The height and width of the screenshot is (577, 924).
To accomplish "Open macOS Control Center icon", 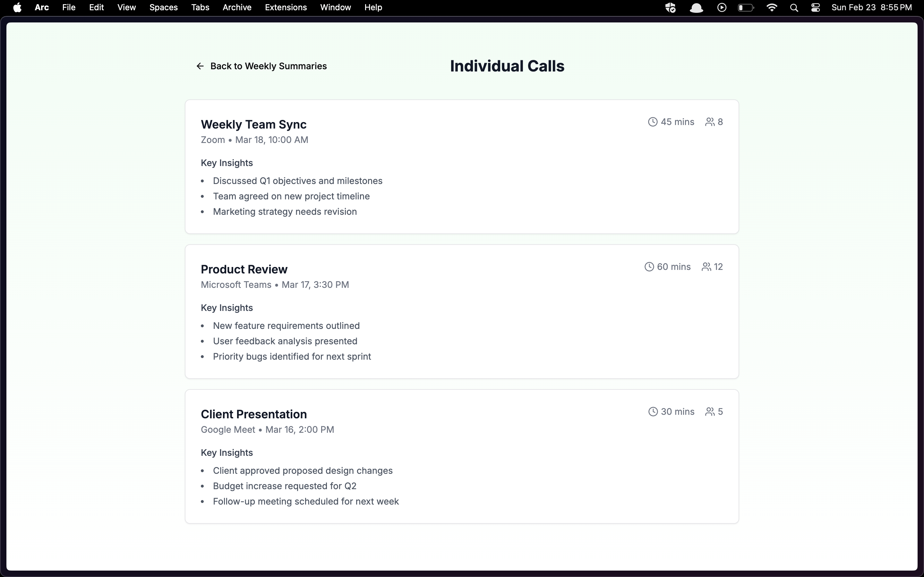I will click(x=815, y=8).
